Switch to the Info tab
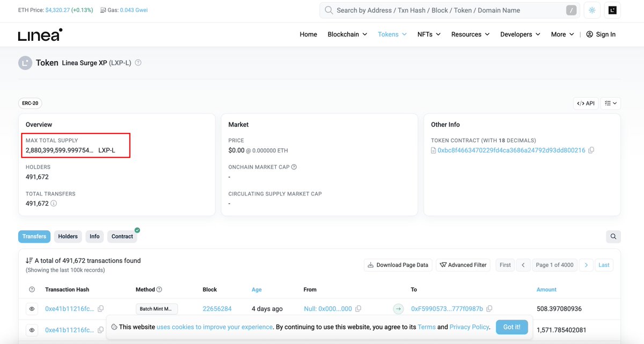The image size is (644, 344). [94, 236]
